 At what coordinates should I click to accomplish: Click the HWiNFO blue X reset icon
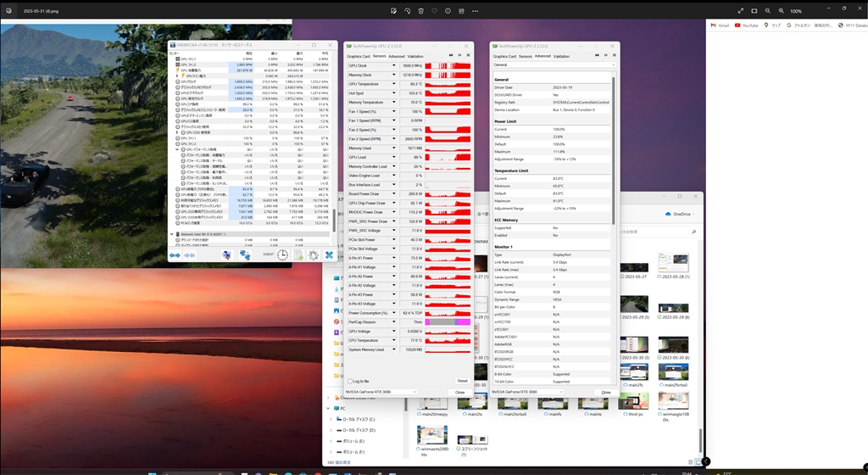pyautogui.click(x=329, y=254)
